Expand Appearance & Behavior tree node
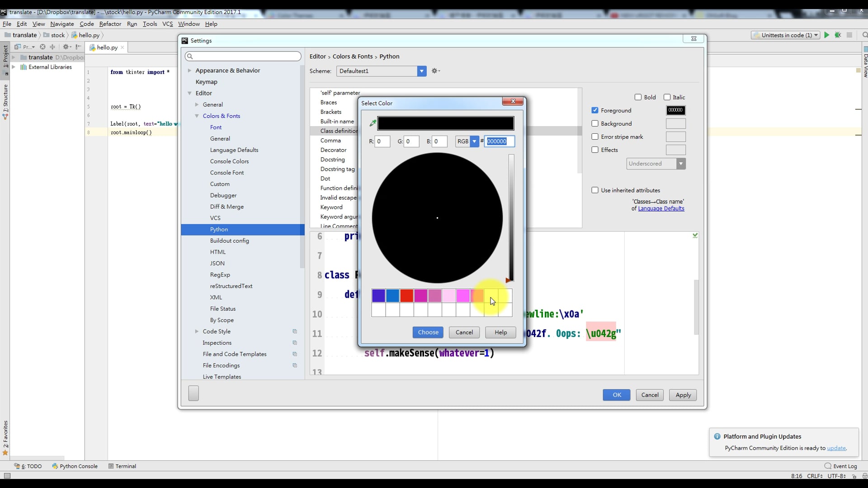Screen dimensions: 868x488 (x=189, y=70)
